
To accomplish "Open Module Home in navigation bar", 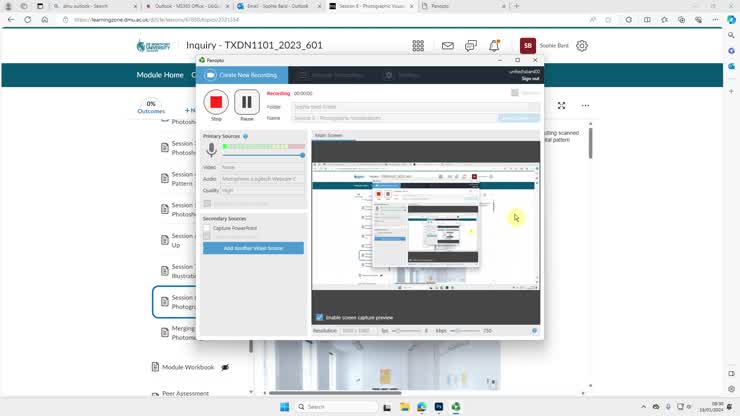I will coord(160,75).
